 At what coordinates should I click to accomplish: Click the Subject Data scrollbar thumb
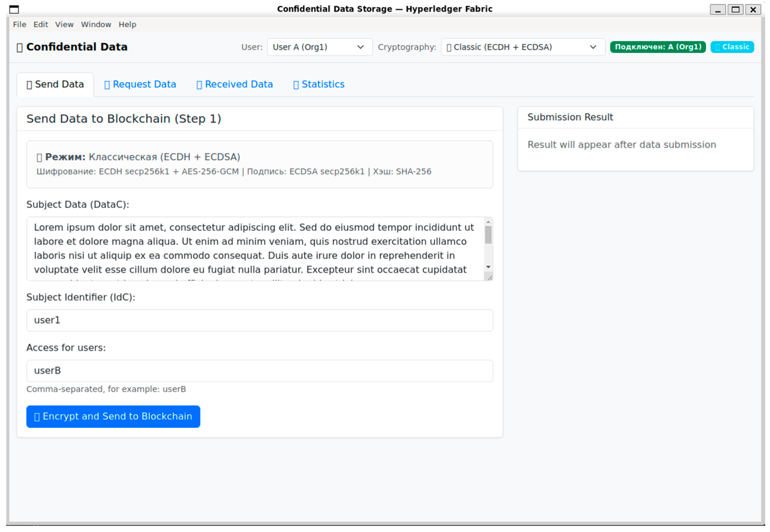tap(488, 235)
